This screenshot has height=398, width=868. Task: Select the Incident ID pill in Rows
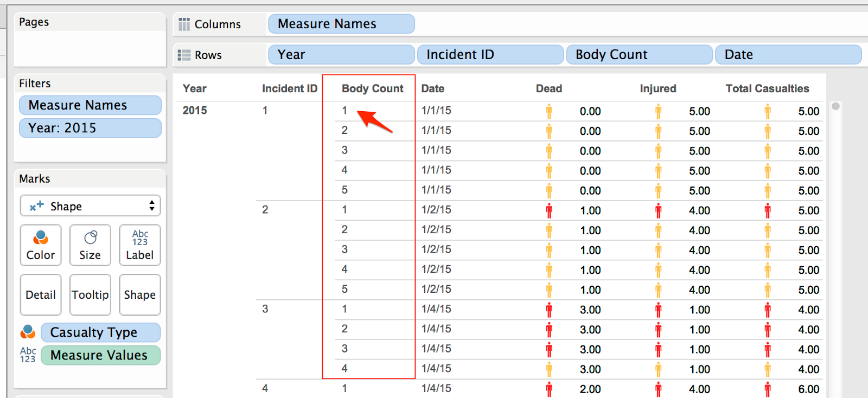[490, 55]
